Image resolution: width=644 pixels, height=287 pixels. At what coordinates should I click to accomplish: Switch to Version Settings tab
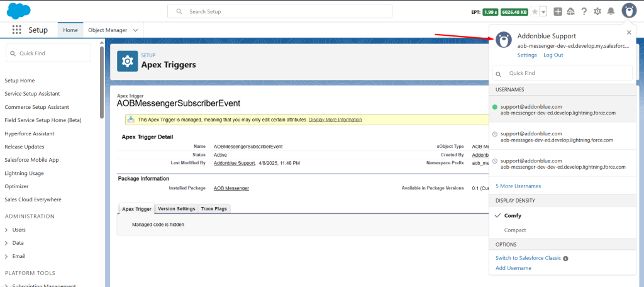coord(176,209)
